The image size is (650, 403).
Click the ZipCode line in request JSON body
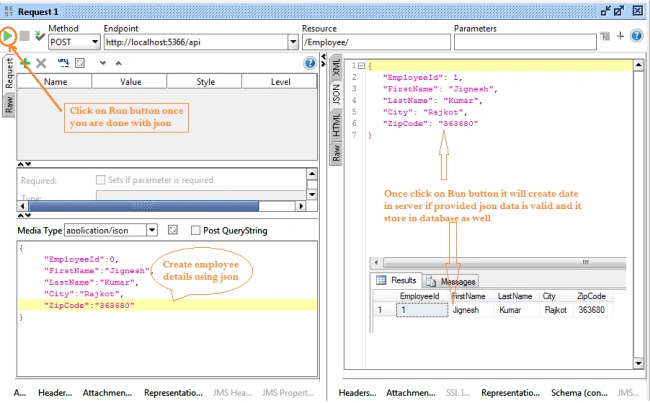tap(167, 305)
